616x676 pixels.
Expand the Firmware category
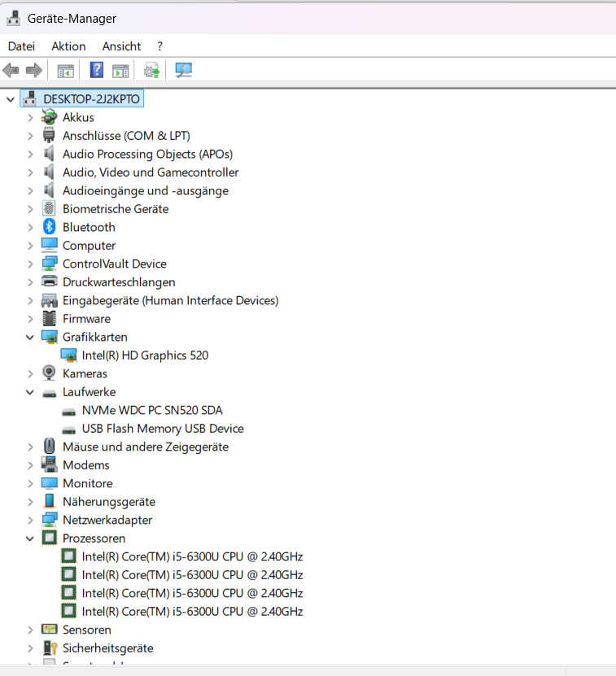(x=30, y=319)
